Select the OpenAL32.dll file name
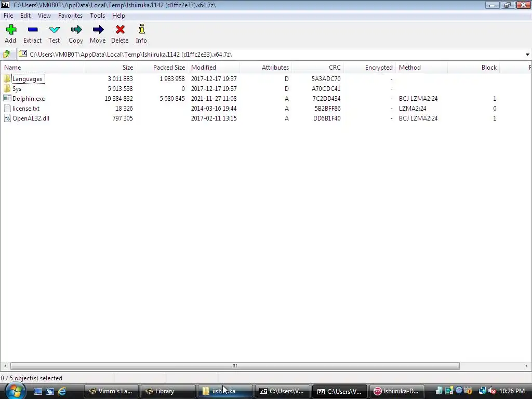 [31, 118]
